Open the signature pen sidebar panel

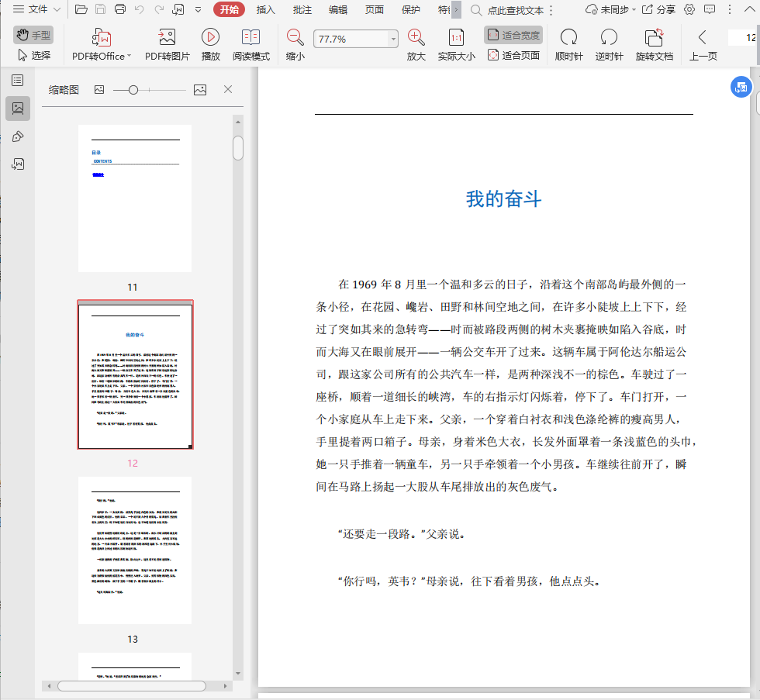tap(18, 136)
